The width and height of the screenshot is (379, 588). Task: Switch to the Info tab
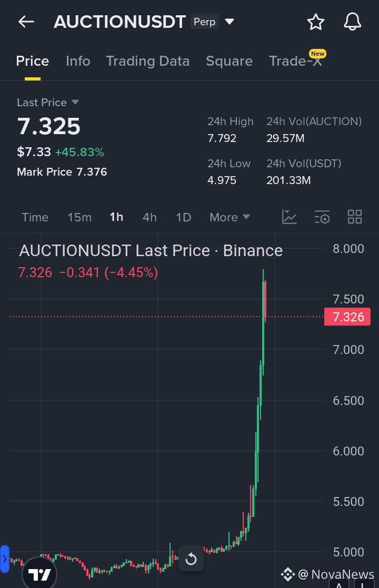point(78,61)
